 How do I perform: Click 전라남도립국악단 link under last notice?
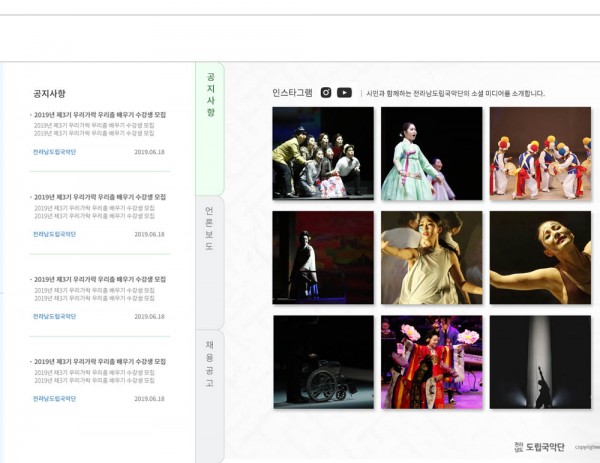point(54,399)
